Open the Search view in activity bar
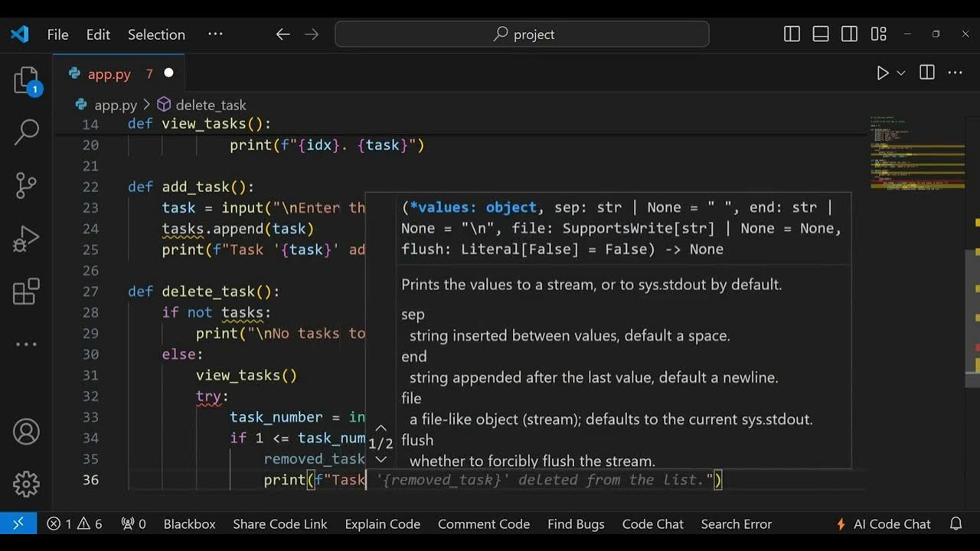The width and height of the screenshot is (980, 551). click(26, 131)
